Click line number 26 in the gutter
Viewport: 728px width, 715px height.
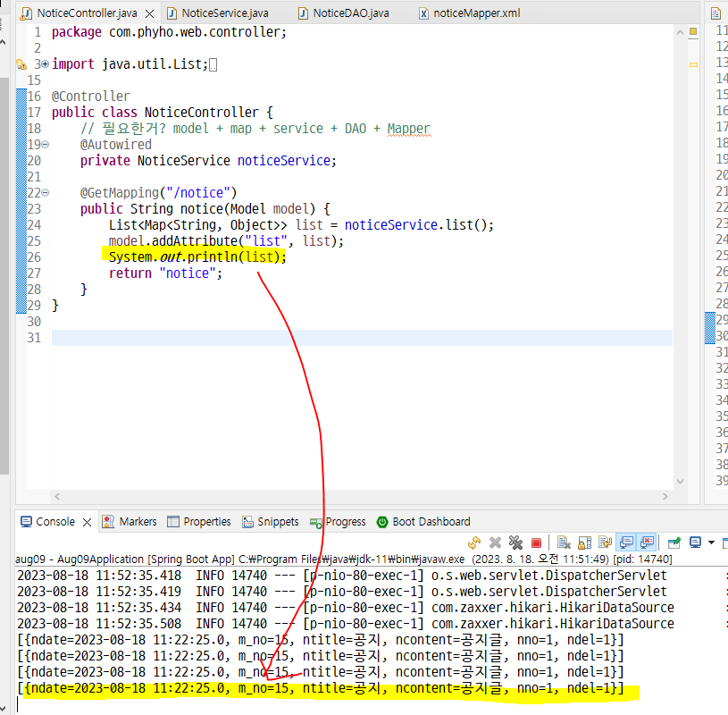click(34, 257)
